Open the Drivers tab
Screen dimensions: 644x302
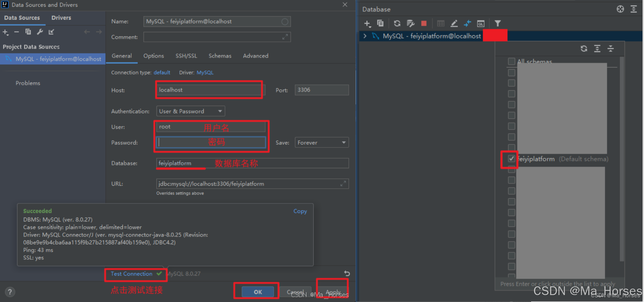tap(61, 18)
